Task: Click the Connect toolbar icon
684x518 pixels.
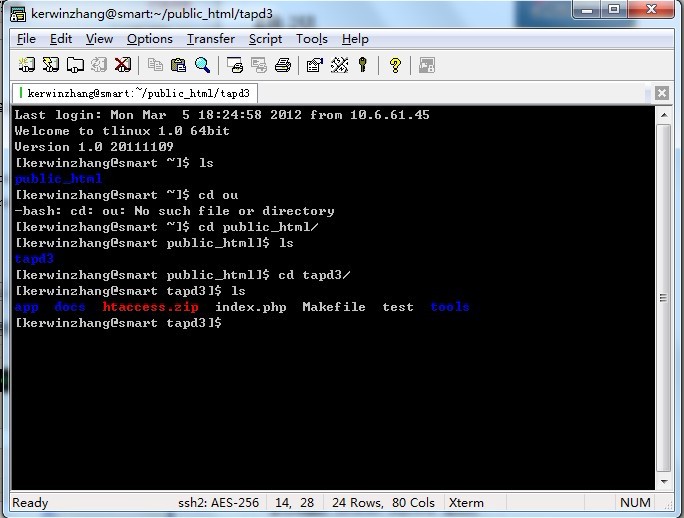Action: (27, 65)
